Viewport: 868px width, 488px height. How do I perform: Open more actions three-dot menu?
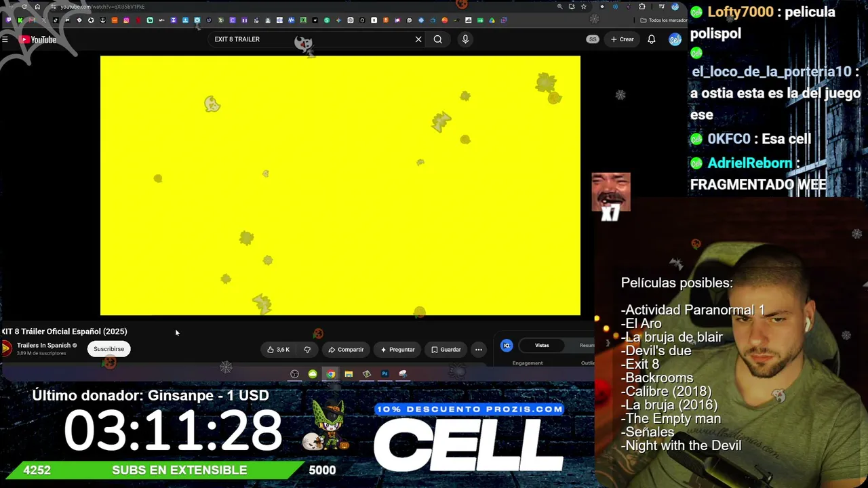pos(479,350)
